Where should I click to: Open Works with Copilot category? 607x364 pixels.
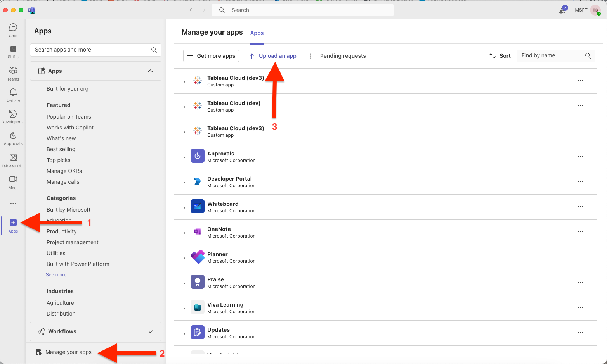click(70, 128)
